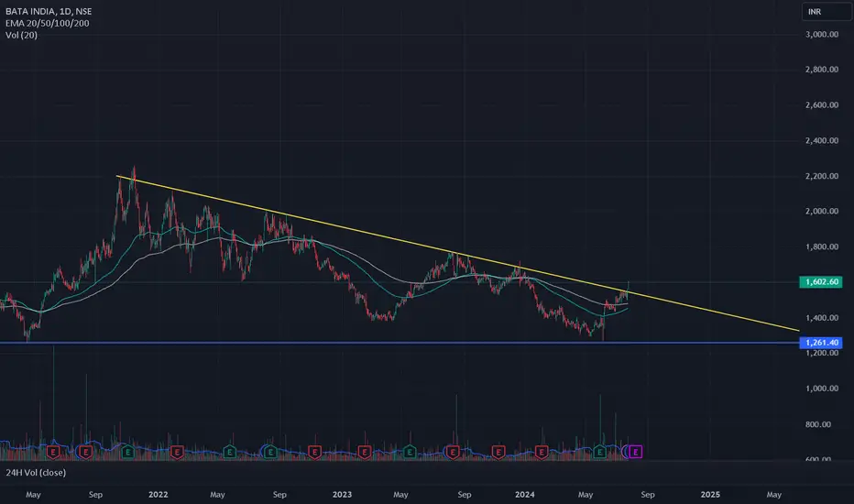Click the green 1,602.60 current price label
The image size is (854, 504).
(821, 281)
